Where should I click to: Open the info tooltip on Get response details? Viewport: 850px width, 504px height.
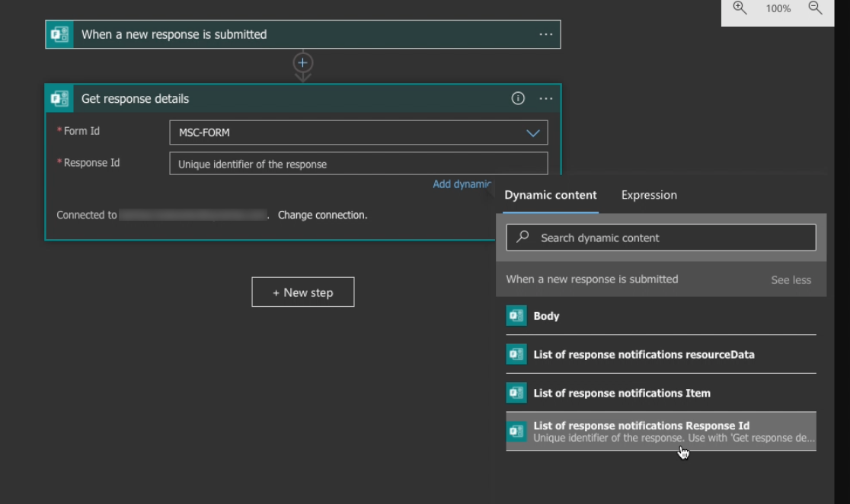(x=518, y=98)
